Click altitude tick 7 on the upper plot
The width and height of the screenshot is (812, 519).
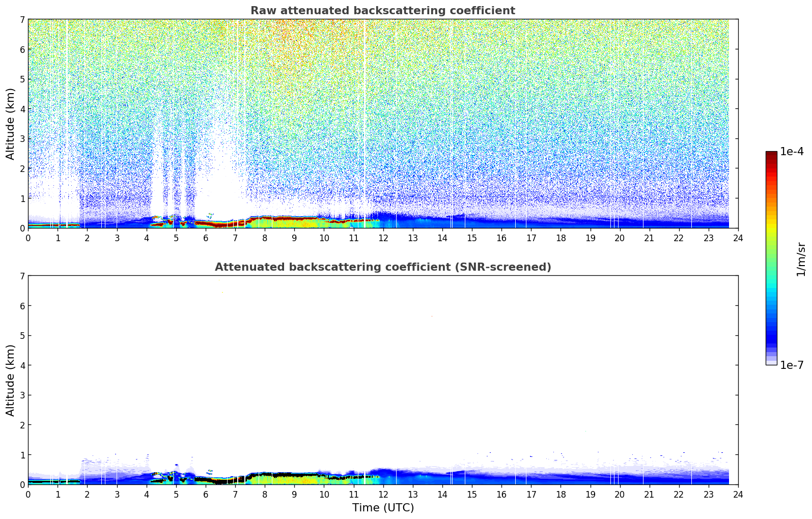[22, 20]
